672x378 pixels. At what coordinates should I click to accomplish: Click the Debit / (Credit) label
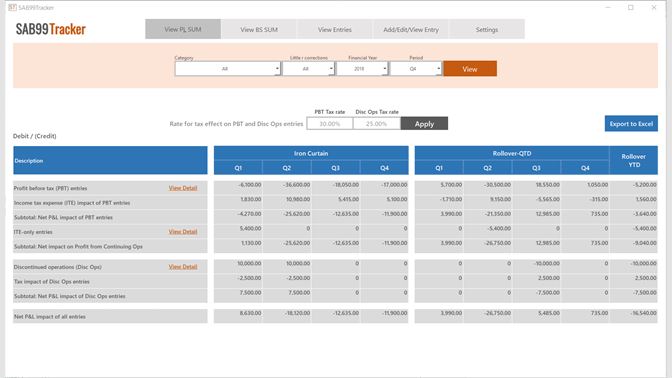pyautogui.click(x=35, y=136)
